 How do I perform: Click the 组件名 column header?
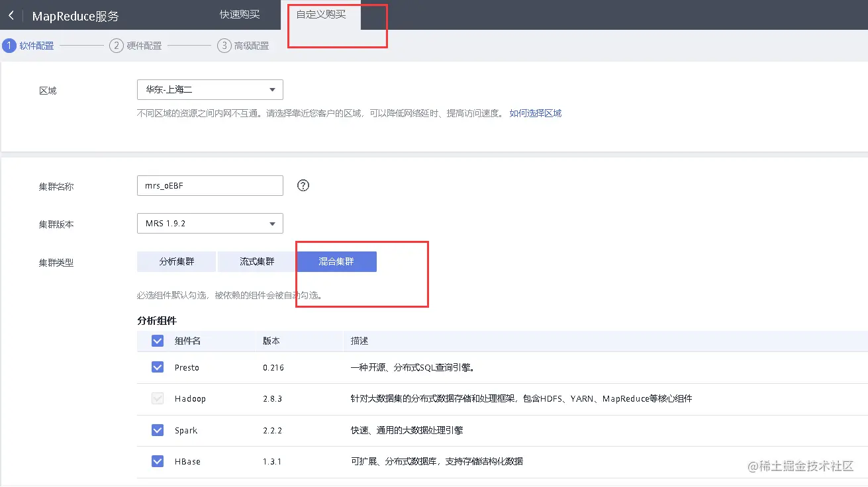(x=187, y=341)
